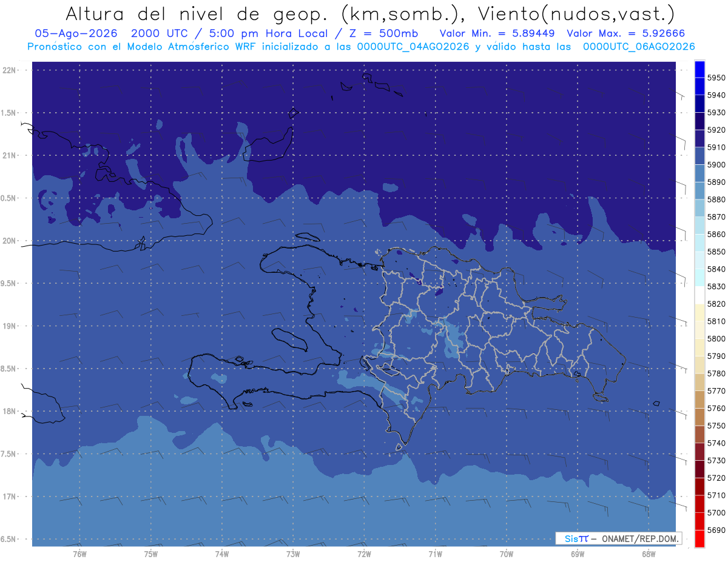
Task: Click the '5730' colorbar value
Action: click(716, 461)
